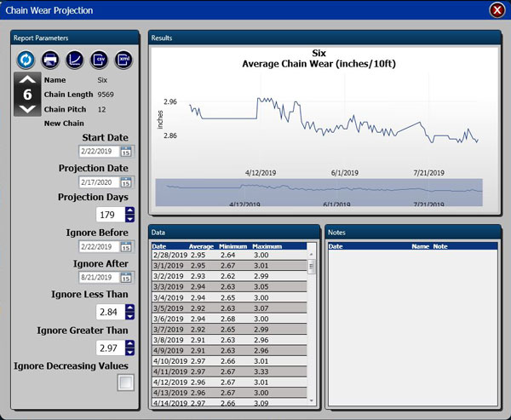
Task: Increase Projection Days value
Action: [x=129, y=211]
